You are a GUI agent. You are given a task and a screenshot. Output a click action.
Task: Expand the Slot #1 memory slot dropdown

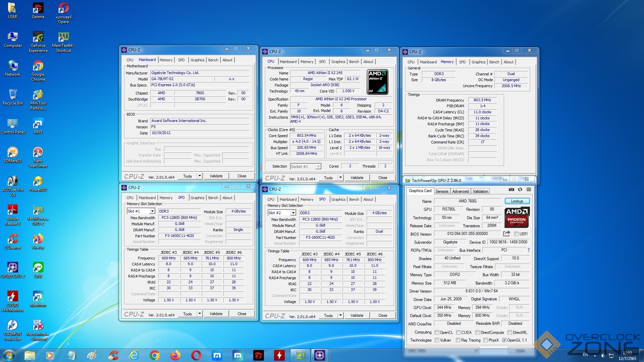tap(152, 211)
